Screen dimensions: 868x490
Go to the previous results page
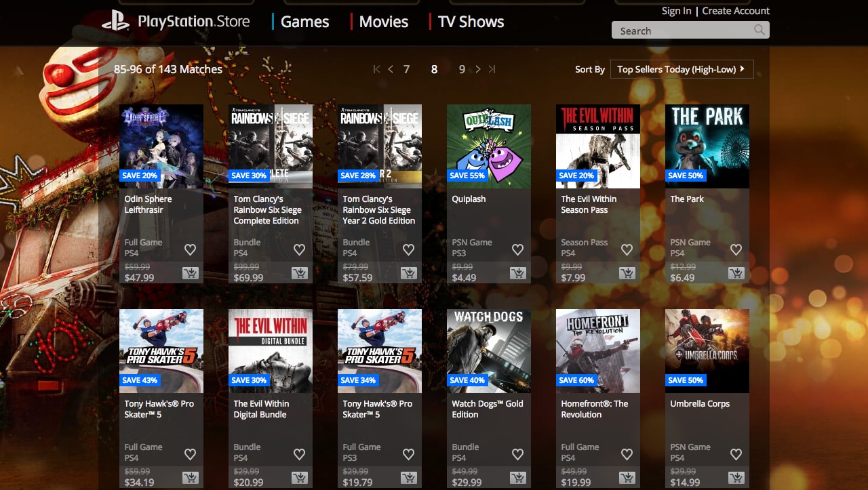391,69
